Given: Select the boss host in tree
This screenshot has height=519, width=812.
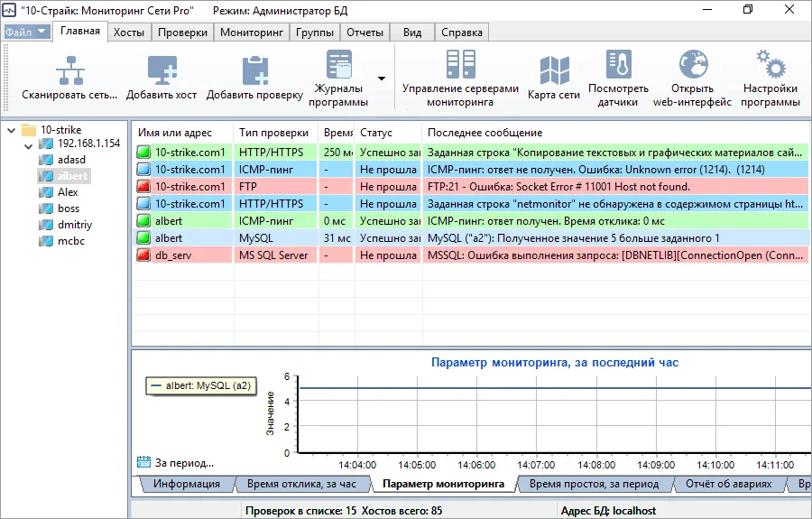Looking at the screenshot, I should tap(69, 209).
